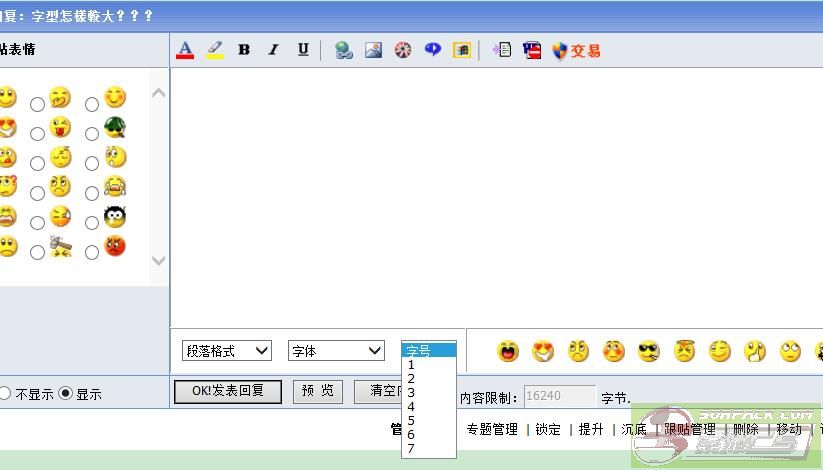Choose font size 7 from the list
The image size is (823, 470).
point(411,449)
